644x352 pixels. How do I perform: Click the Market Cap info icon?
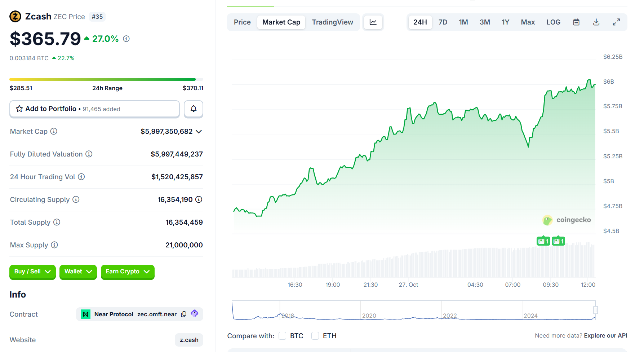coord(54,131)
